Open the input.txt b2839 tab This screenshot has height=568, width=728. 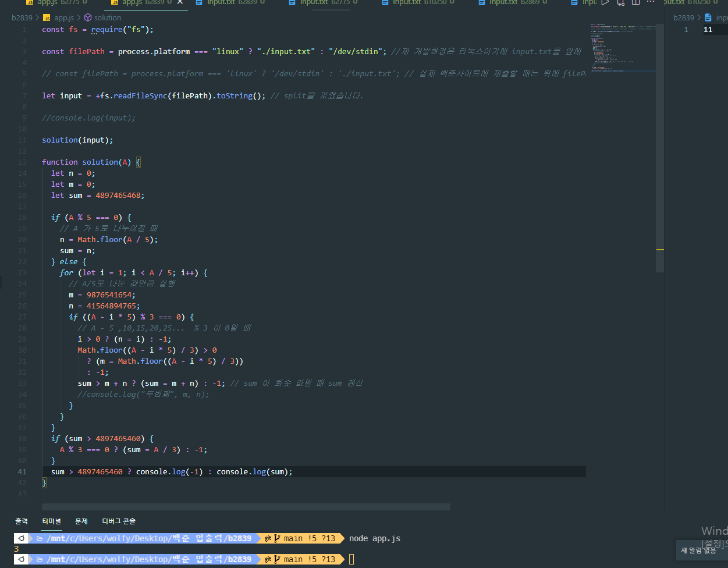pyautogui.click(x=230, y=3)
